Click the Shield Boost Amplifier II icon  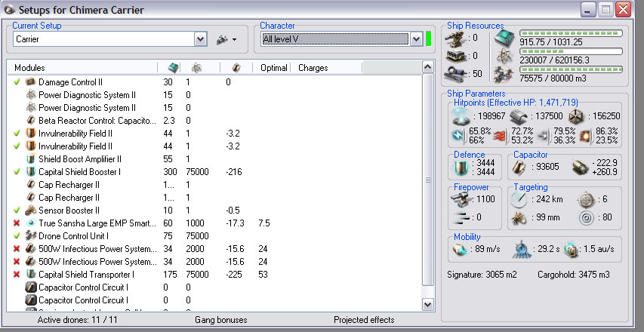coord(31,159)
